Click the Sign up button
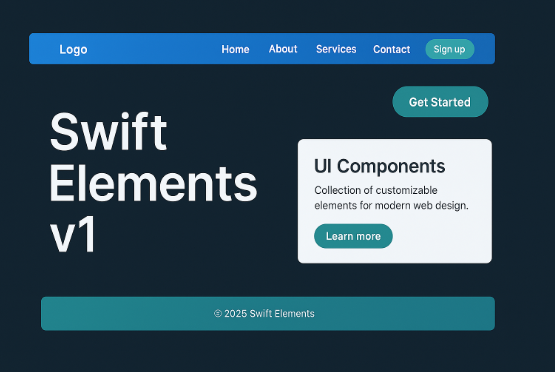The width and height of the screenshot is (555, 372). click(x=450, y=49)
